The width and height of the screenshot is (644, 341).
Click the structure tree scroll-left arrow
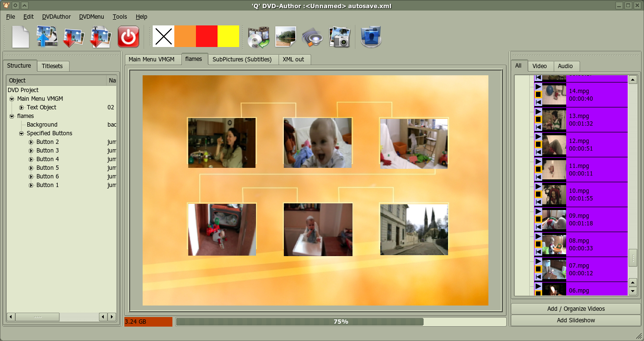coord(11,317)
